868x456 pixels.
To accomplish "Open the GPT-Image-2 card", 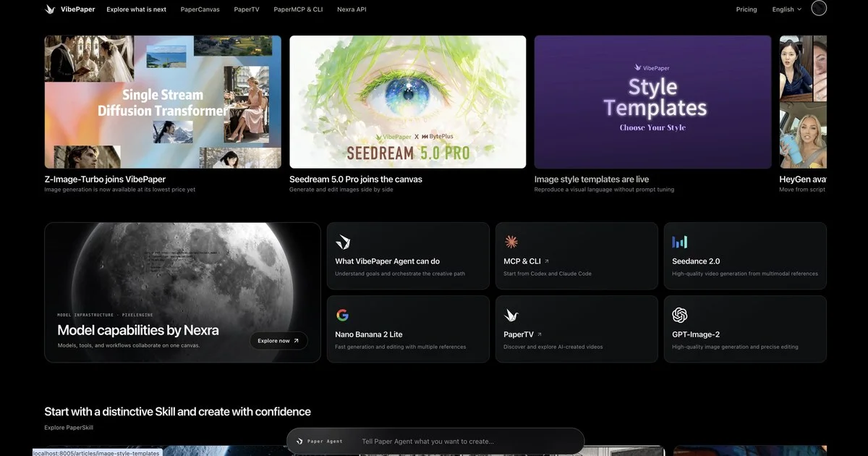I will click(745, 329).
